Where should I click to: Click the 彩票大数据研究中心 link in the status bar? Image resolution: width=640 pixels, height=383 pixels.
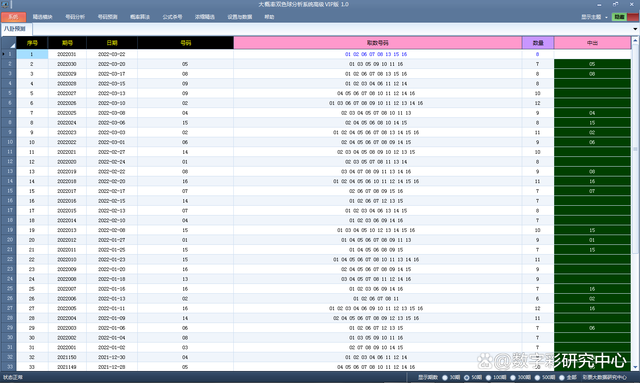604,377
